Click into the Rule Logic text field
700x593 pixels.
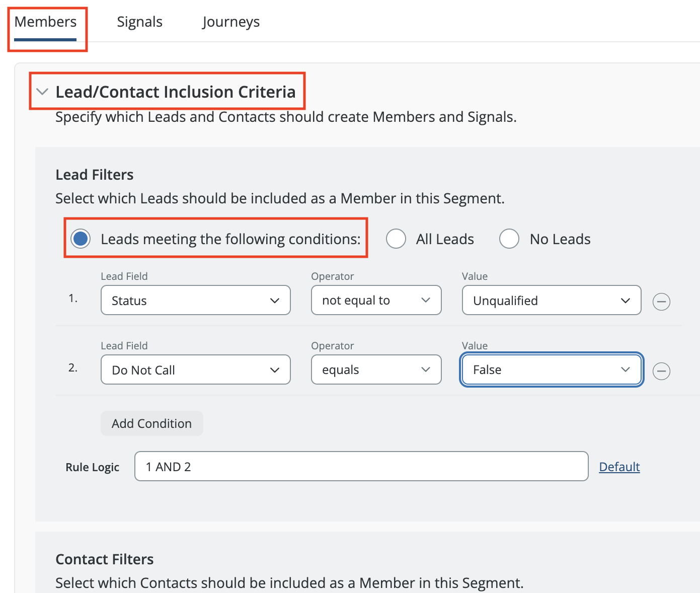tap(361, 467)
